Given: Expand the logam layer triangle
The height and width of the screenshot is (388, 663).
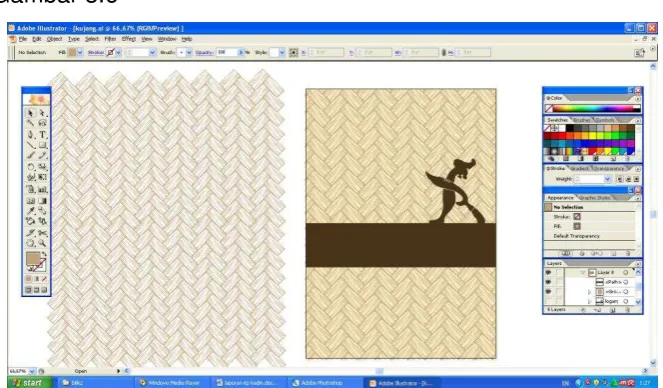Looking at the screenshot, I should [x=589, y=301].
